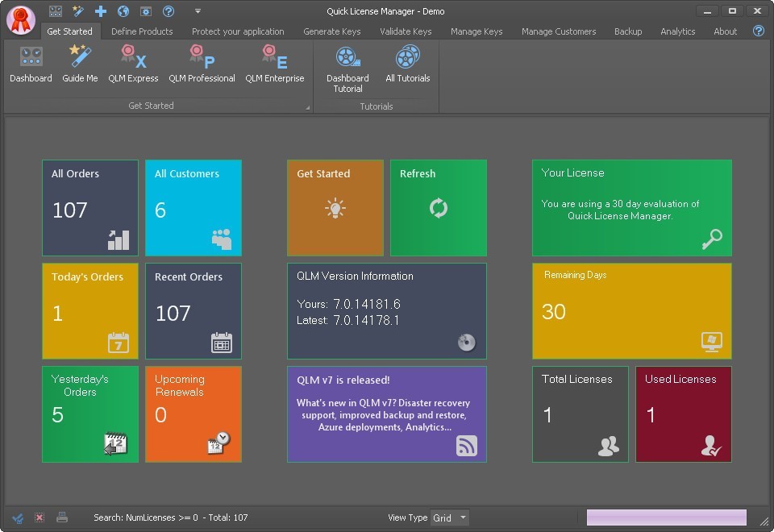
Task: Select QLM Professional edition
Action: [x=202, y=64]
